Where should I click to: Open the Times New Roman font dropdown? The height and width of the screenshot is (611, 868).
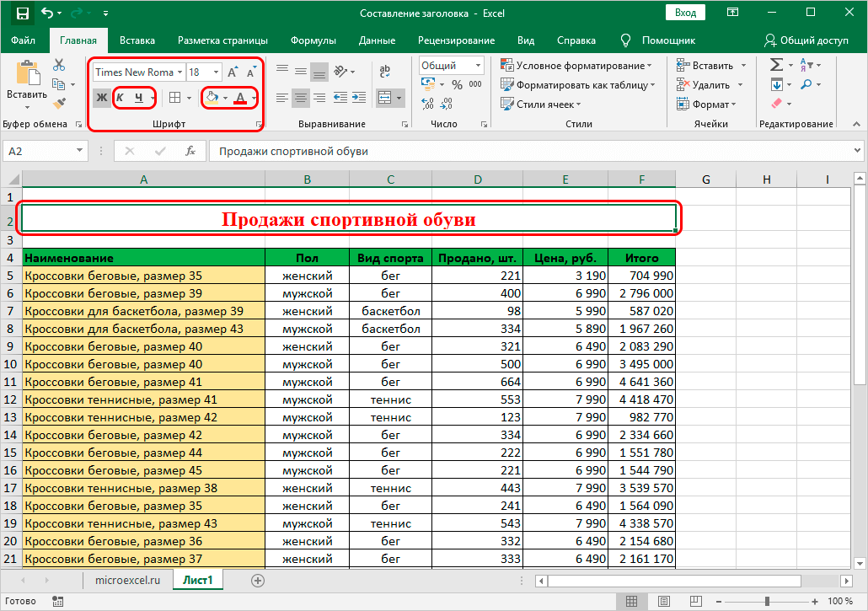click(179, 72)
